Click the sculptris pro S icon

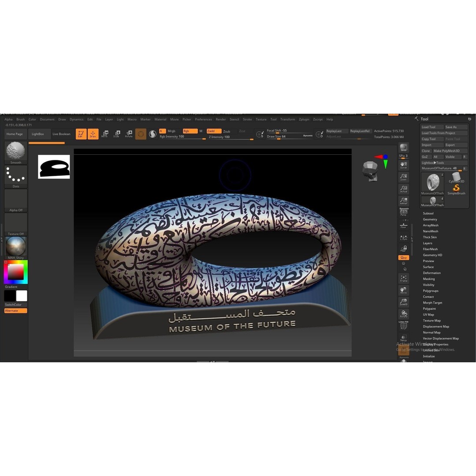coord(152,134)
